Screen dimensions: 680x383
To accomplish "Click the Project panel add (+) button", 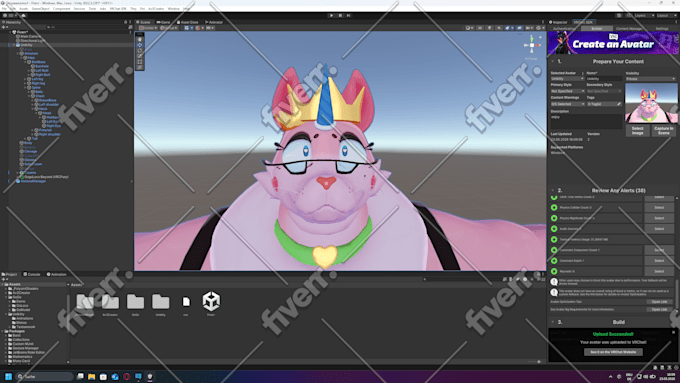I will (3, 279).
